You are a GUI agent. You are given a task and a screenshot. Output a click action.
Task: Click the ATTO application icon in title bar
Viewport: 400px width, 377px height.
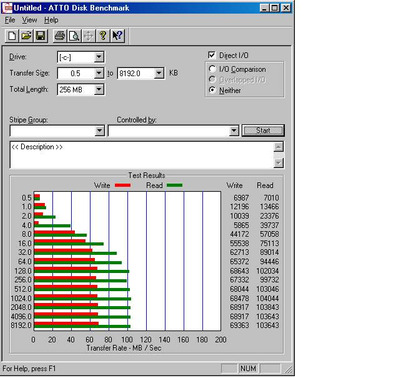7,8
